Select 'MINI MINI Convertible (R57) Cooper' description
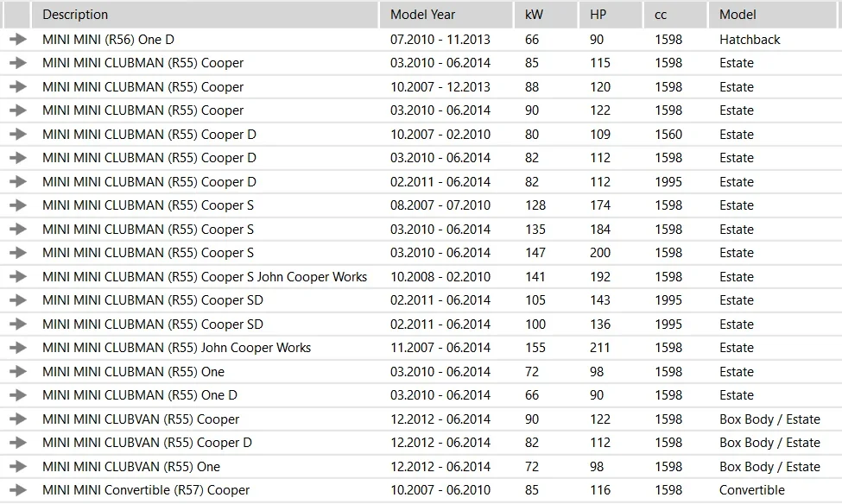Viewport: 842px width, 504px height. pos(146,490)
